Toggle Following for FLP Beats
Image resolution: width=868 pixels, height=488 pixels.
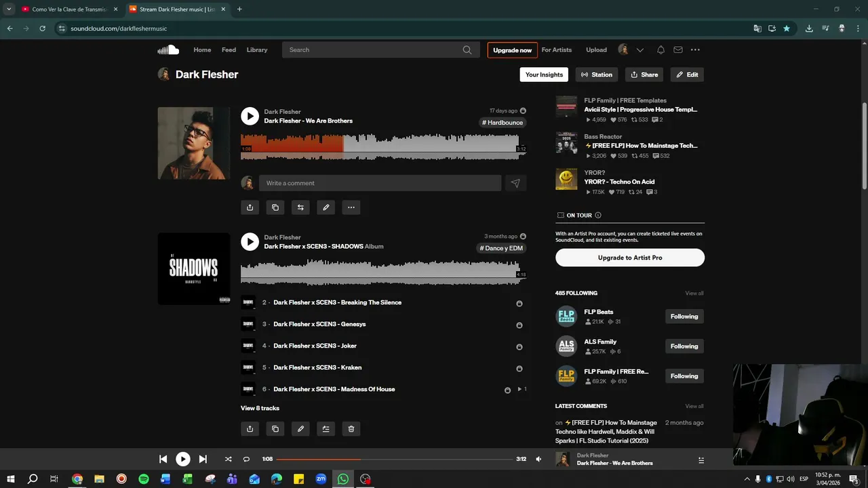pos(684,317)
